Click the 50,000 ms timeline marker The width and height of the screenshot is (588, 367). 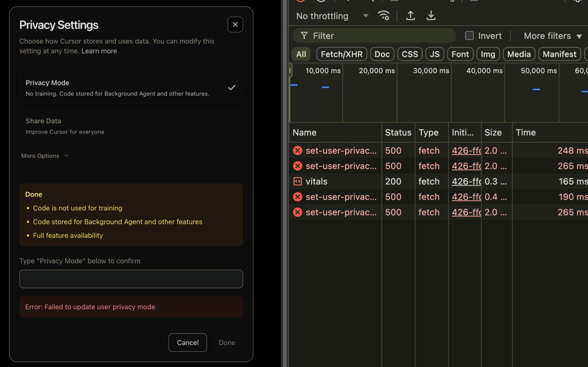(539, 71)
